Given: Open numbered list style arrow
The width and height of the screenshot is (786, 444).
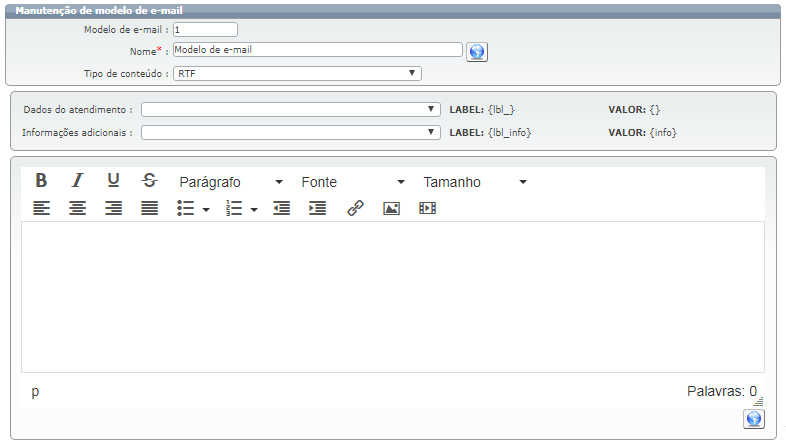Looking at the screenshot, I should (254, 209).
